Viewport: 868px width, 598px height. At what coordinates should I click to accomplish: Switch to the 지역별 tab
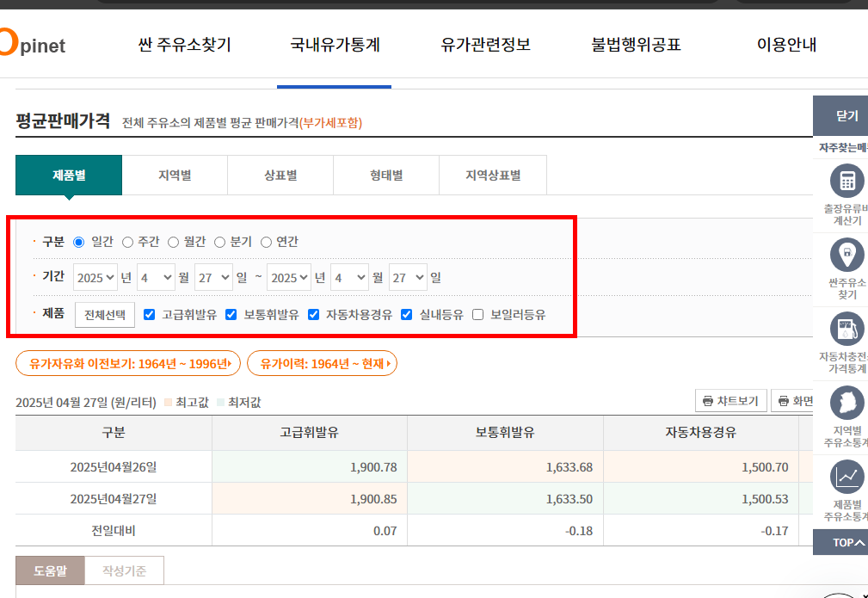[x=175, y=175]
